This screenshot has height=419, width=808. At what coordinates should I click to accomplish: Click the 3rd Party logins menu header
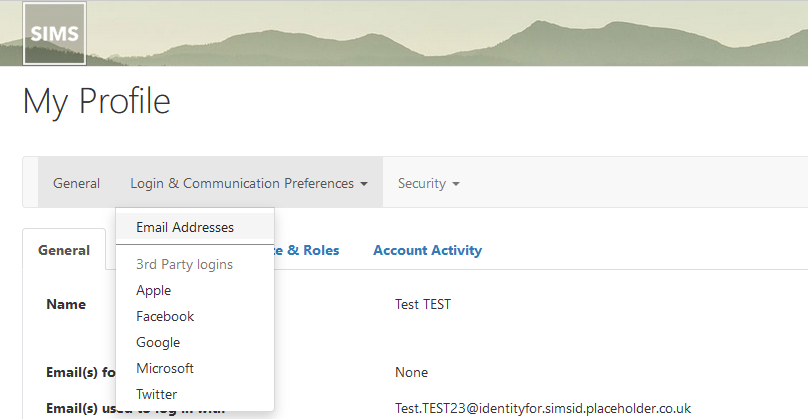[x=184, y=265]
